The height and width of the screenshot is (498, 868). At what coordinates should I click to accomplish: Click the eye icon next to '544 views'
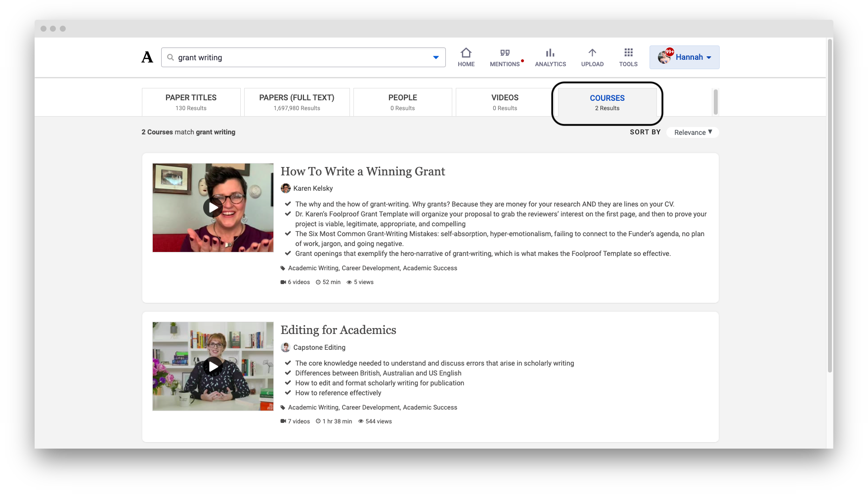pyautogui.click(x=361, y=421)
